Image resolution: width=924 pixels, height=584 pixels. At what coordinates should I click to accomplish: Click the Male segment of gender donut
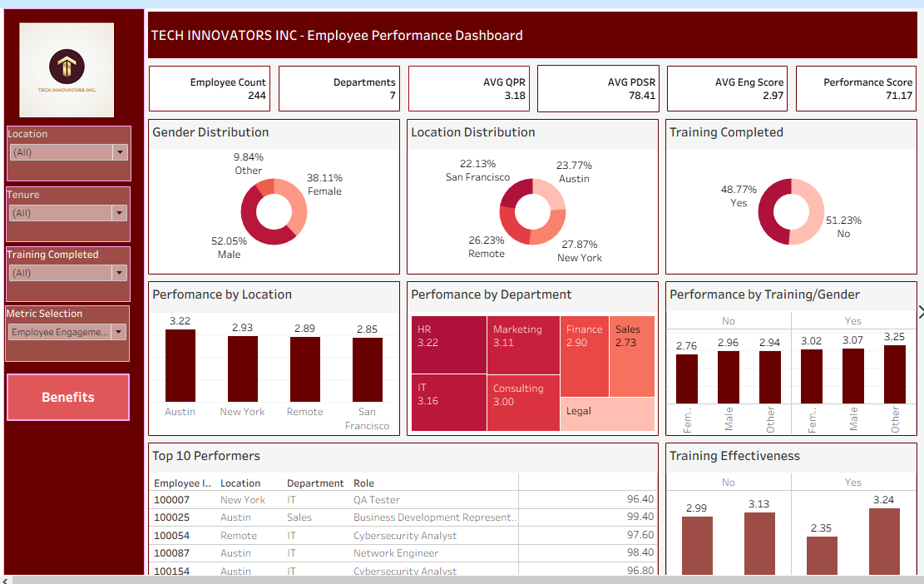tap(254, 221)
